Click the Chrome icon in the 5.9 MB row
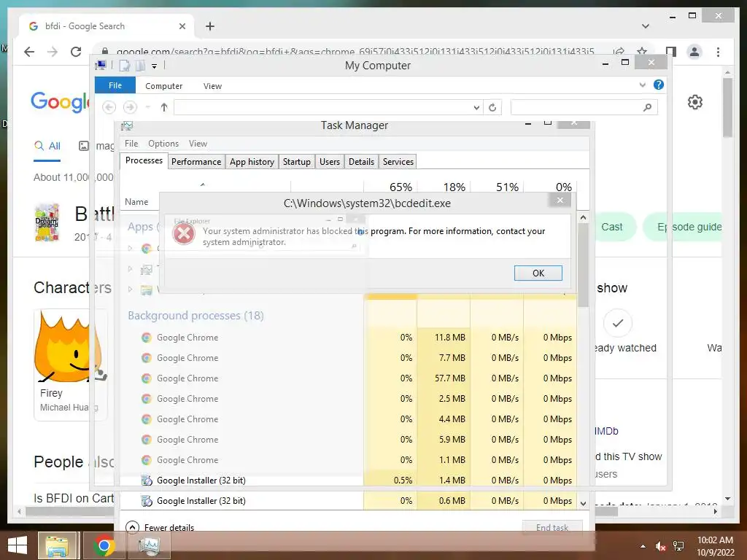 pos(147,440)
